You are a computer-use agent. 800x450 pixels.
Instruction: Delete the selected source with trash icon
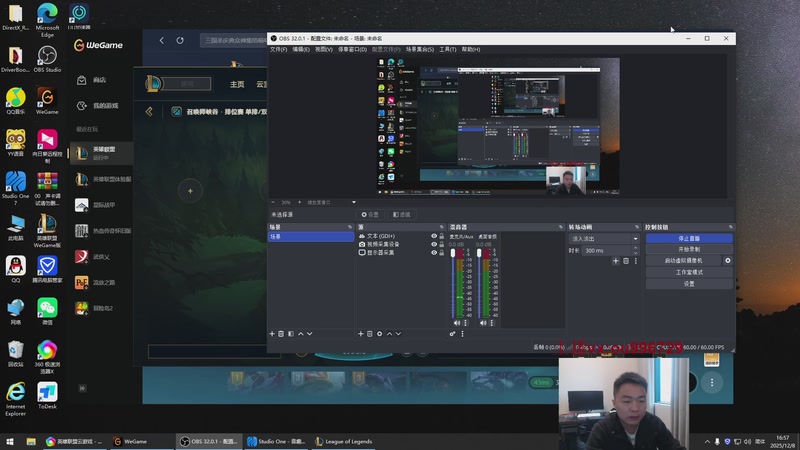pos(370,334)
